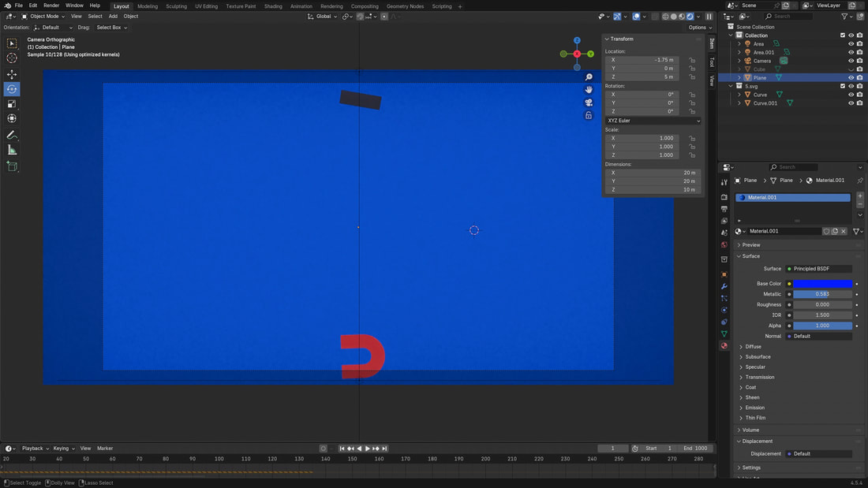Open the Modifiers wrench properties tab
This screenshot has height=488, width=868.
coord(724,286)
